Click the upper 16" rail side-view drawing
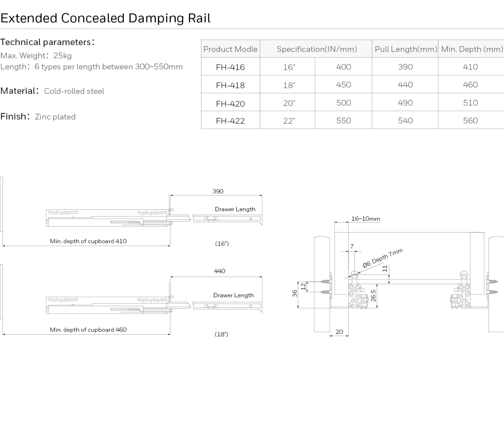 tap(154, 218)
